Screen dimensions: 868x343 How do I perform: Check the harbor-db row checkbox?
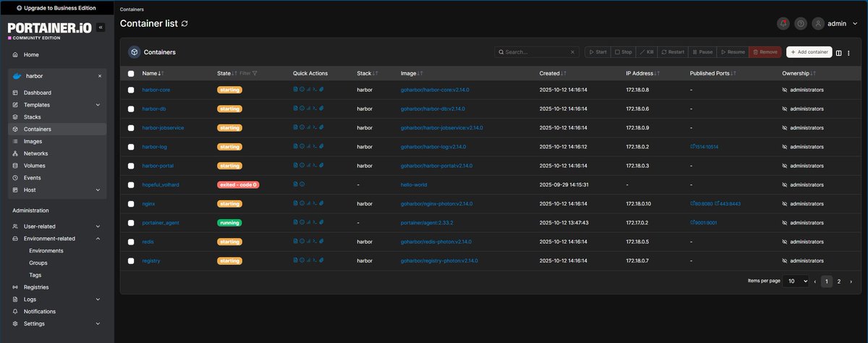131,109
